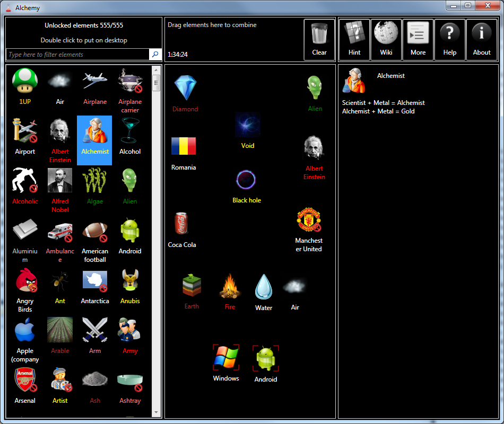Screen dimensions: 504x424
Task: Open the More list button
Action: point(418,40)
